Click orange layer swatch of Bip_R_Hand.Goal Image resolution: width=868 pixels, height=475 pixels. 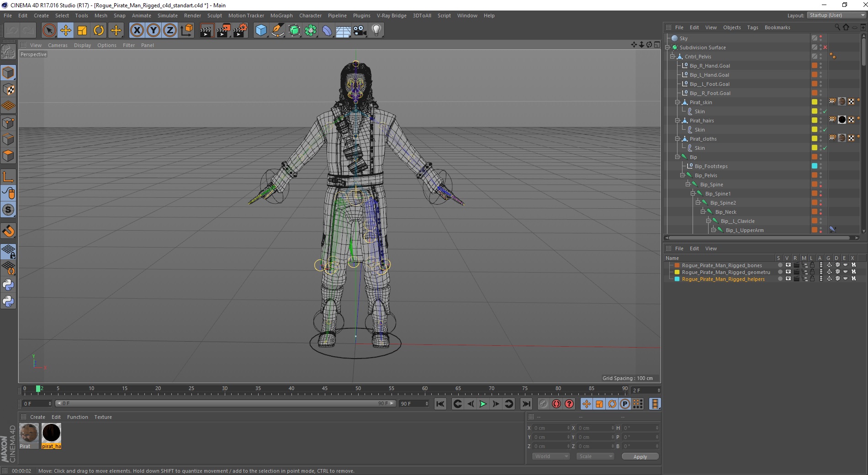tap(815, 65)
